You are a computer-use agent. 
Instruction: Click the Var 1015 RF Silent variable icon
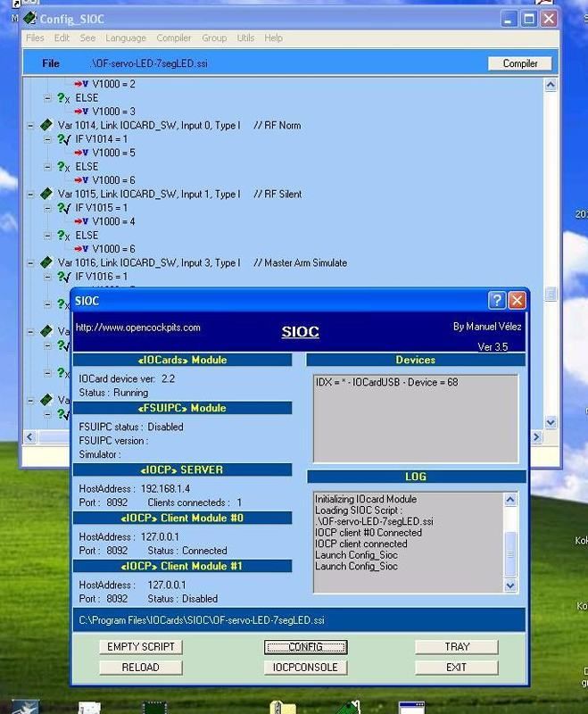point(46,195)
